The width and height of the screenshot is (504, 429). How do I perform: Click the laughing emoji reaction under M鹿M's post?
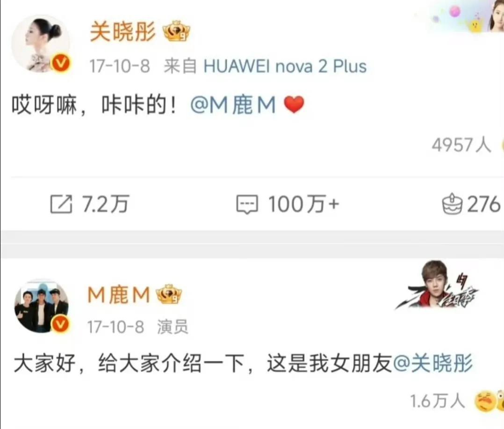tap(485, 401)
